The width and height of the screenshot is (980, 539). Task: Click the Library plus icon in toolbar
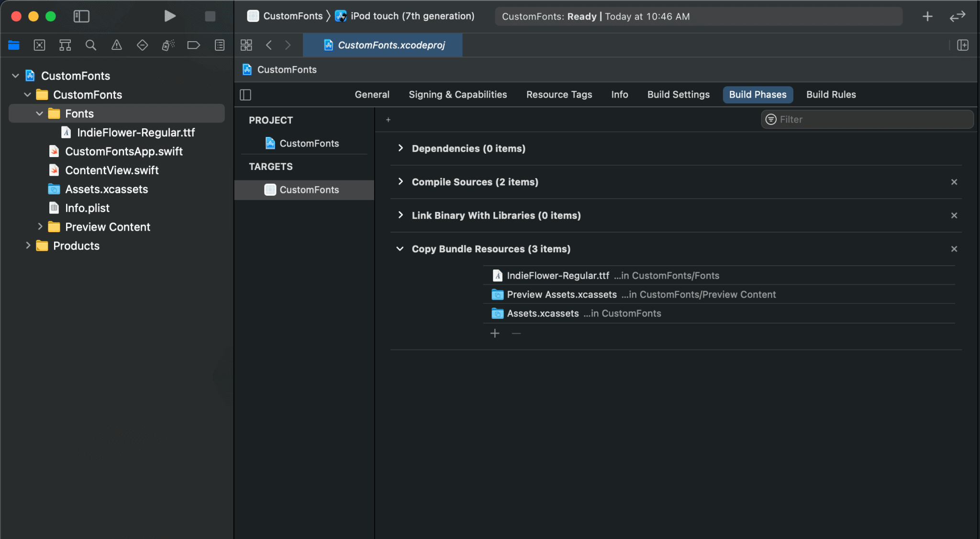click(x=927, y=16)
